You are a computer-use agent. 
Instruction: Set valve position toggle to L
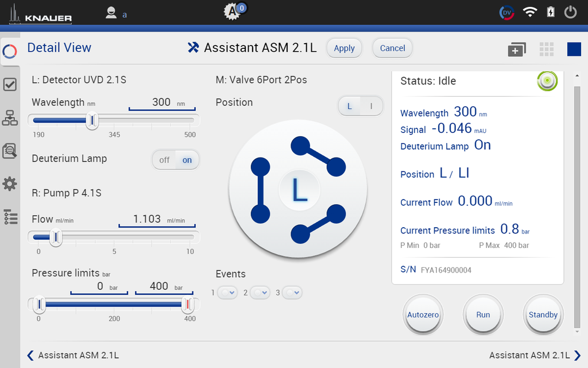click(x=350, y=106)
